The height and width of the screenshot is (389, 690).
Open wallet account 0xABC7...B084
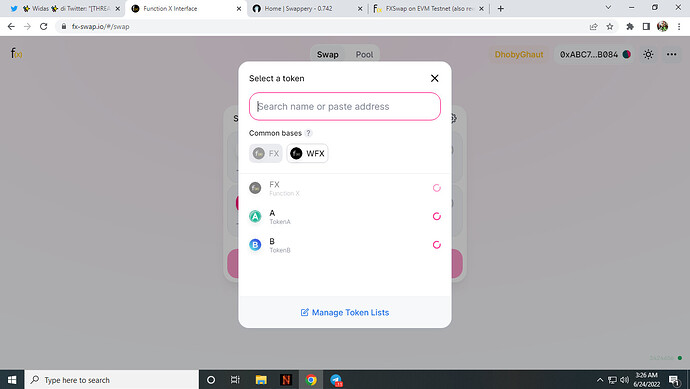[595, 55]
